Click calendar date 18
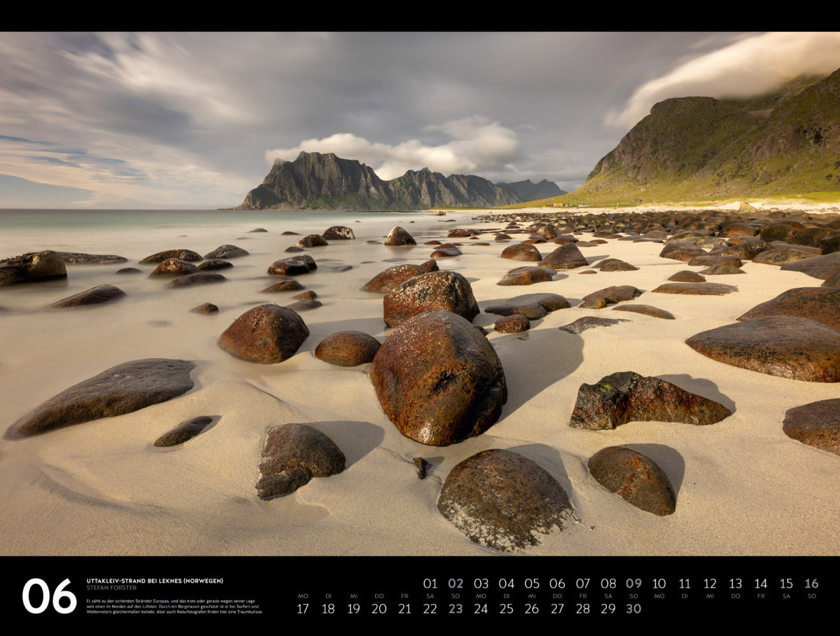Viewport: 840px width, 636px height. [x=328, y=609]
